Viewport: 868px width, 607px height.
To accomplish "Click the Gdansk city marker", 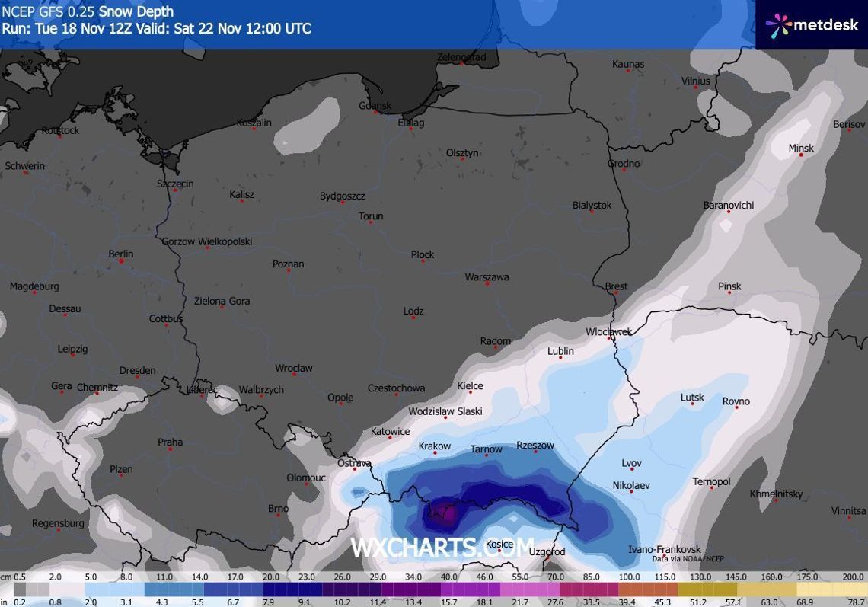I will coord(375,113).
